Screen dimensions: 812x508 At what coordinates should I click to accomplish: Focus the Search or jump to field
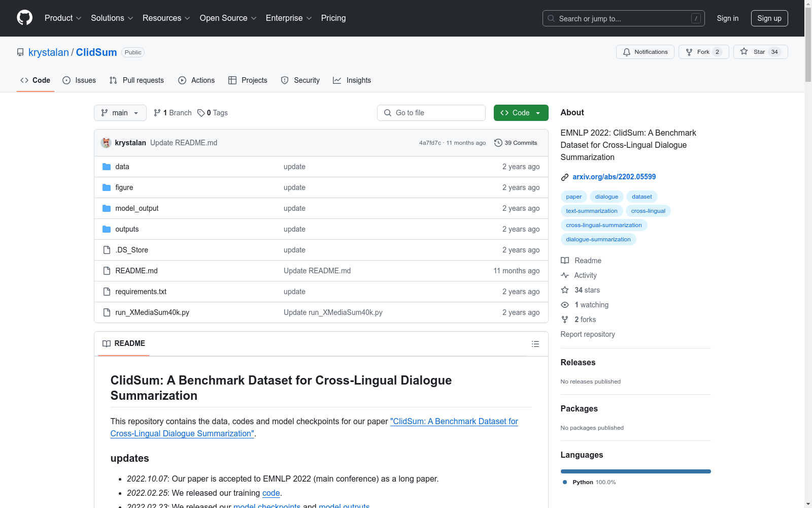click(x=623, y=18)
